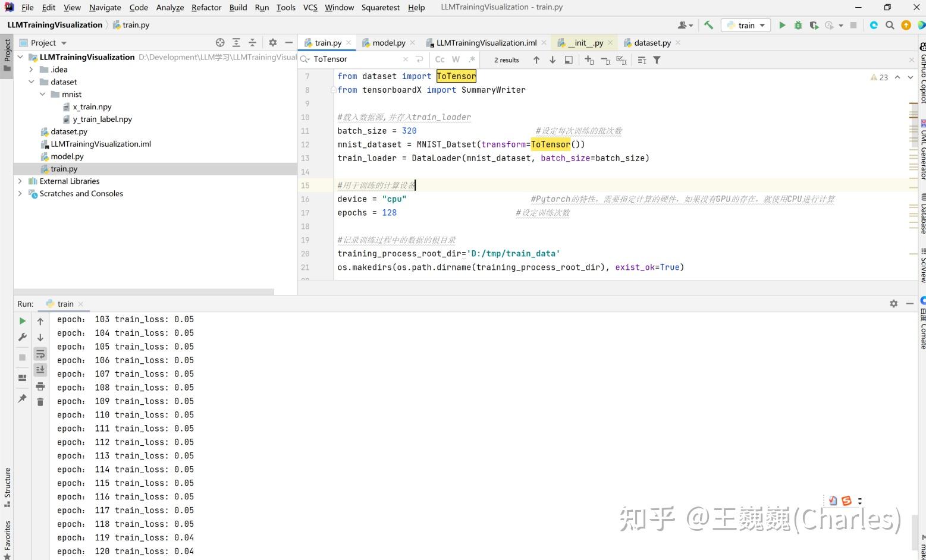Click inside the ToTensor search field
This screenshot has height=560, width=926.
(x=357, y=59)
